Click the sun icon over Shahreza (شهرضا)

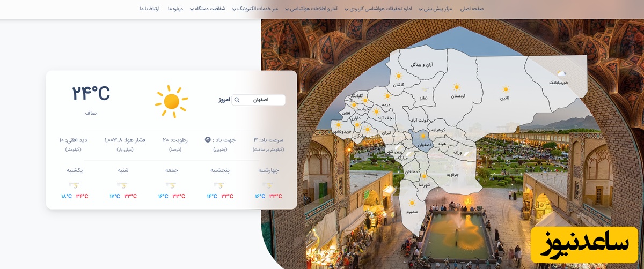point(424,176)
